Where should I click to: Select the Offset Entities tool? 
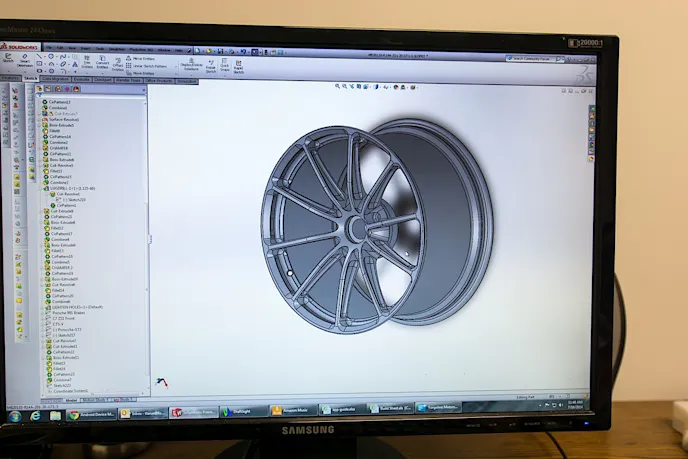(x=117, y=64)
